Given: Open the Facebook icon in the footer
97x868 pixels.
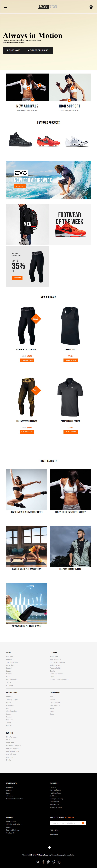Looking at the screenshot, I should tap(43, 862).
